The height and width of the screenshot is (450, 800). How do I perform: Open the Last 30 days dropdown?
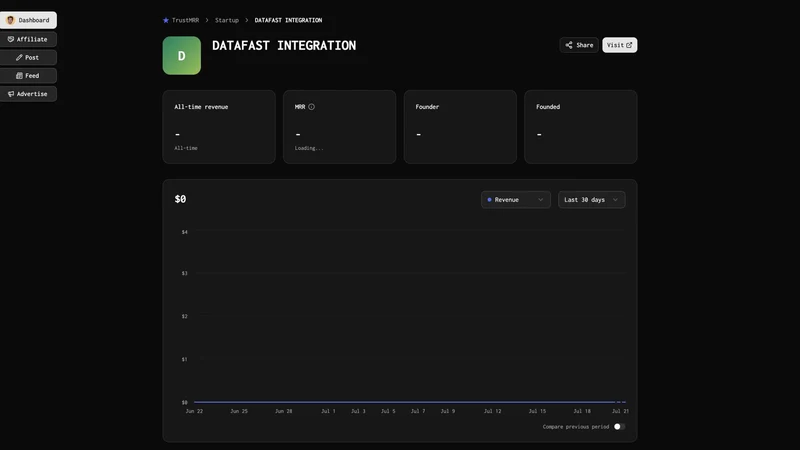tap(591, 199)
